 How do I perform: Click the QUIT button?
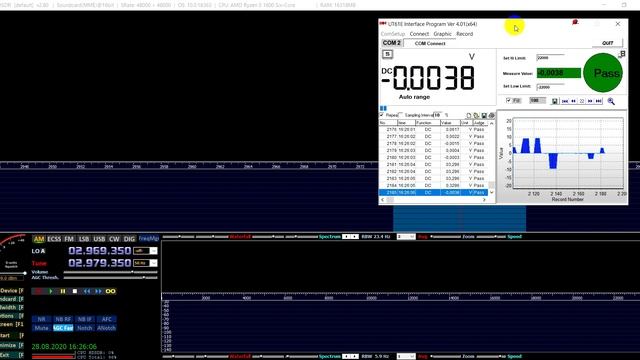pos(608,43)
